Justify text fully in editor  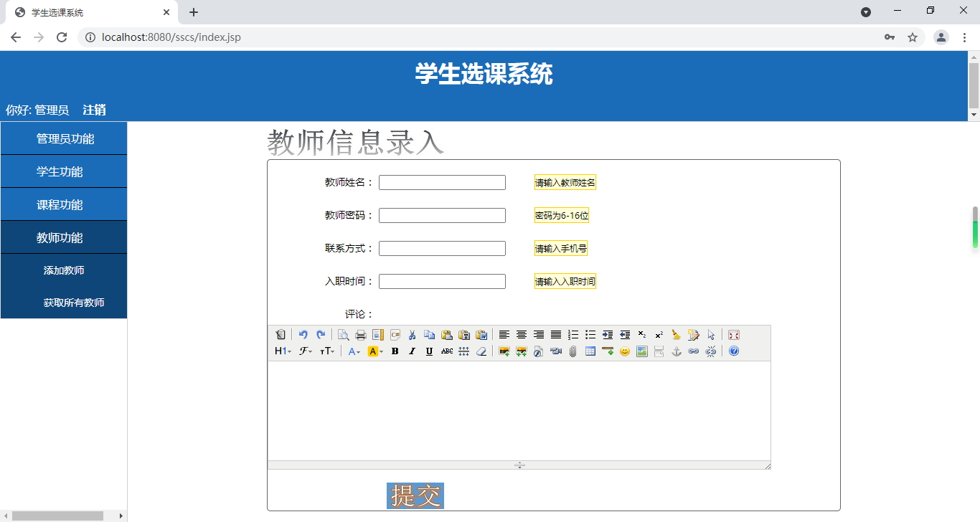556,335
